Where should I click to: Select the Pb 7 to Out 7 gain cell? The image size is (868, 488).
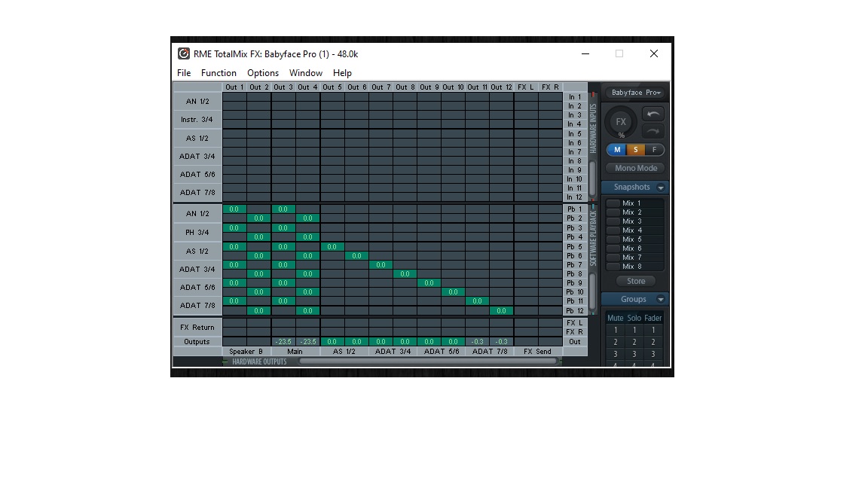[x=381, y=265]
